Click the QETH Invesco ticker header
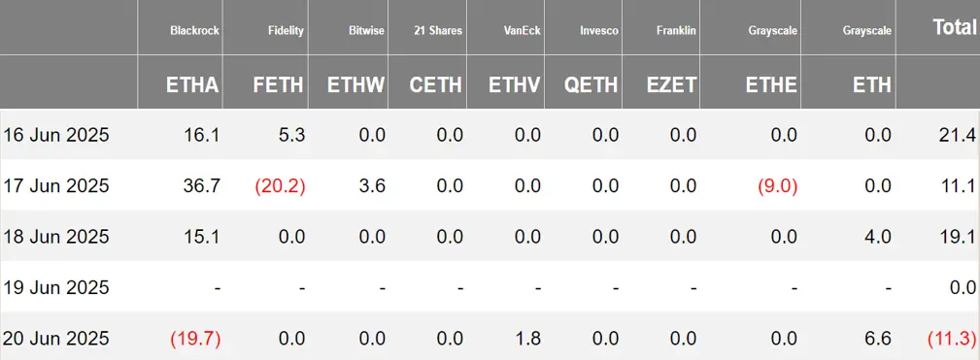 click(589, 84)
